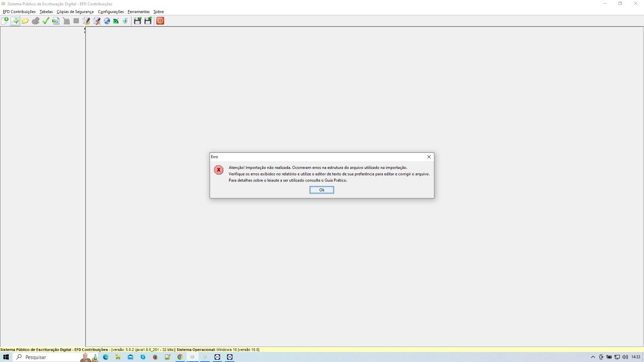Click the red error icon in dialog
Image resolution: width=644 pixels, height=362 pixels.
[x=219, y=170]
